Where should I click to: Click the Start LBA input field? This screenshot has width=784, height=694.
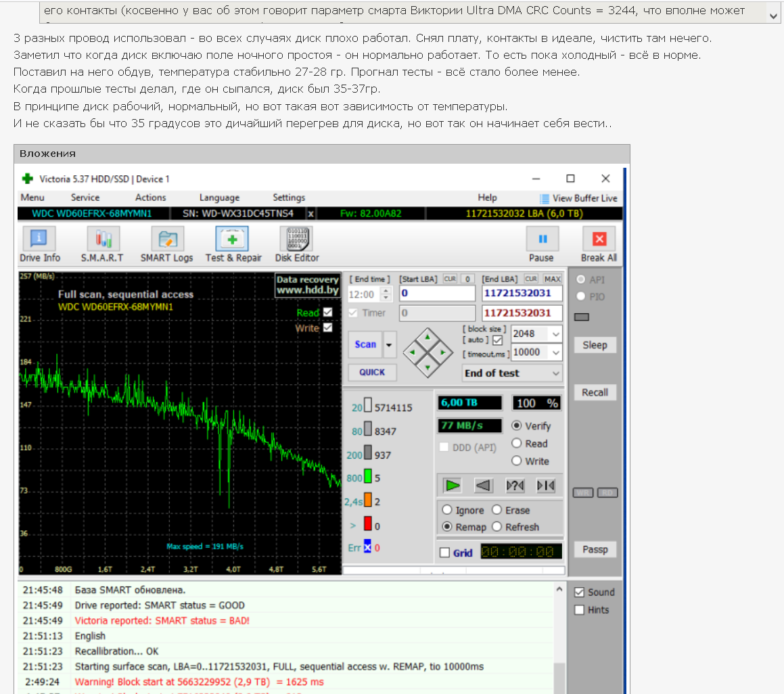(437, 294)
